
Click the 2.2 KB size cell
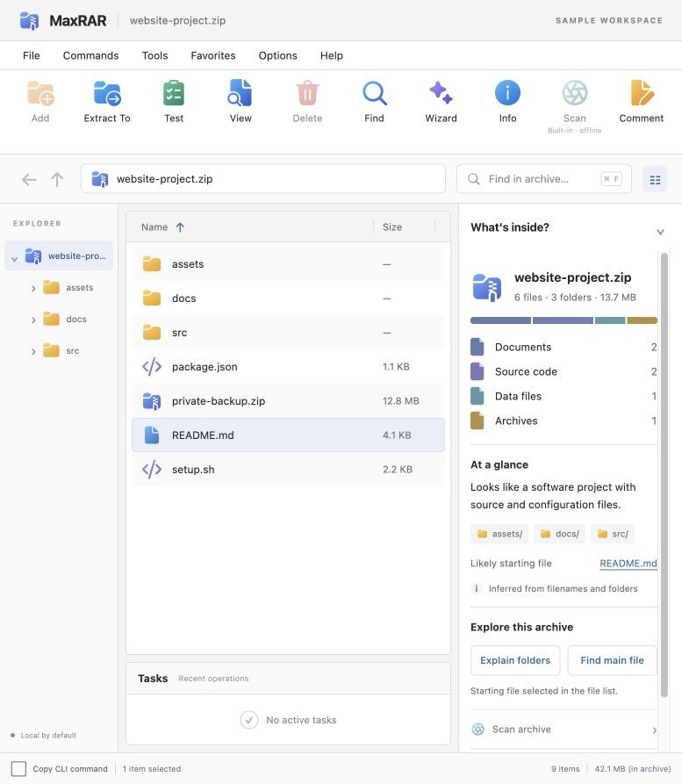click(398, 470)
